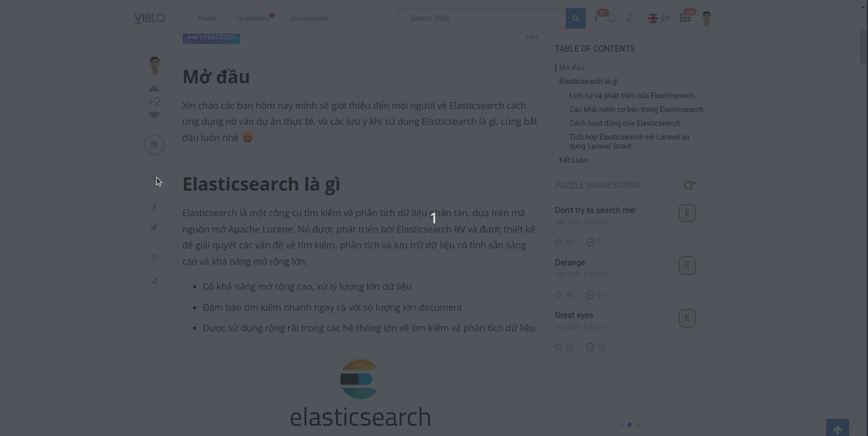Bookmark this post
This screenshot has width=868, height=436.
154,145
